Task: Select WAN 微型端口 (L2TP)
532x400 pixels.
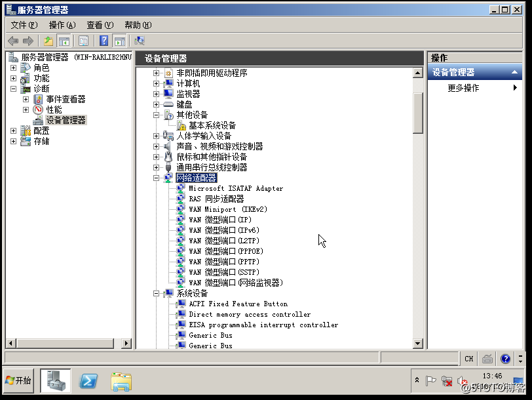Action: click(x=224, y=241)
